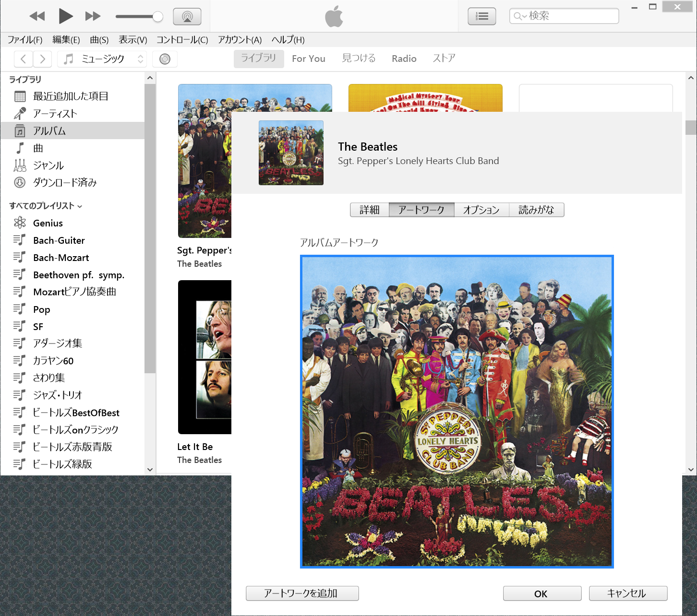Click the search field
Image resolution: width=697 pixels, height=616 pixels.
coord(564,16)
